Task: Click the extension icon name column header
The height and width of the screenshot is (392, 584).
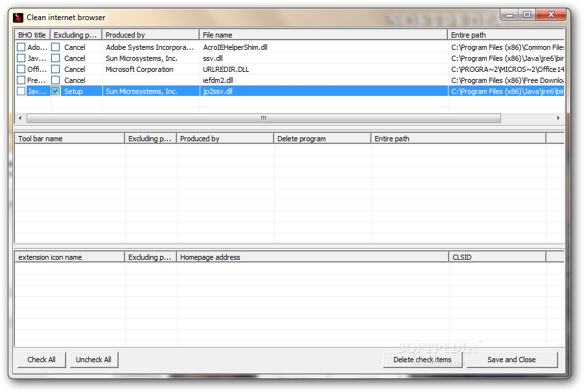Action: [69, 257]
